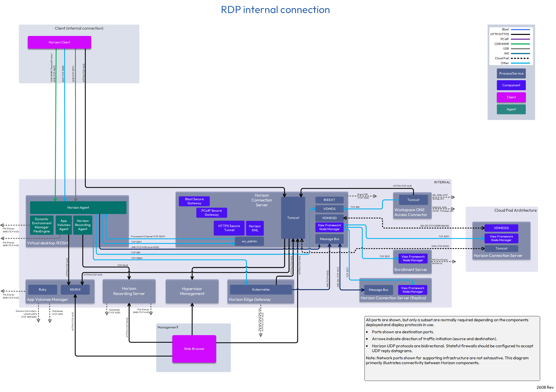Viewport: 556px width, 392px height.
Task: Click the Horizon Recording Server block
Action: tap(129, 291)
